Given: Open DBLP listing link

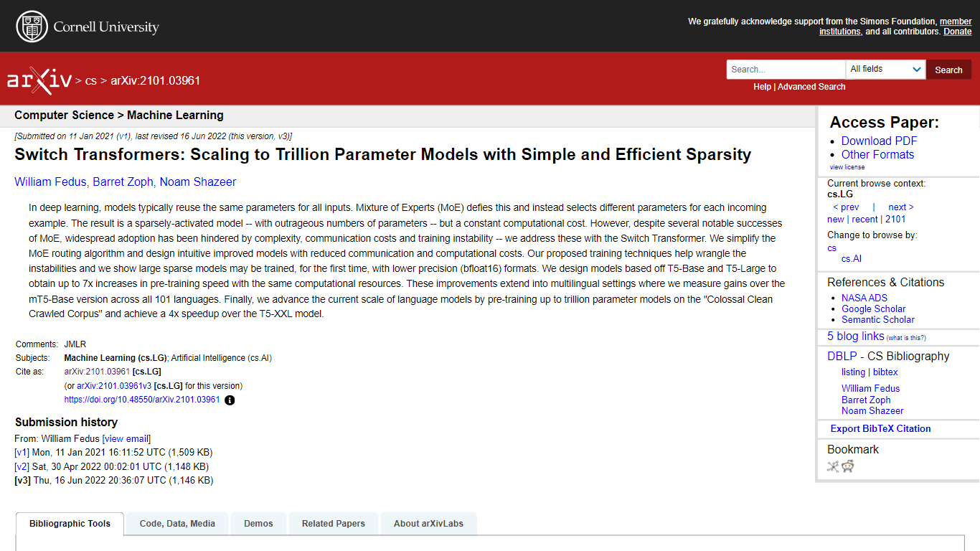Looking at the screenshot, I should tap(853, 372).
